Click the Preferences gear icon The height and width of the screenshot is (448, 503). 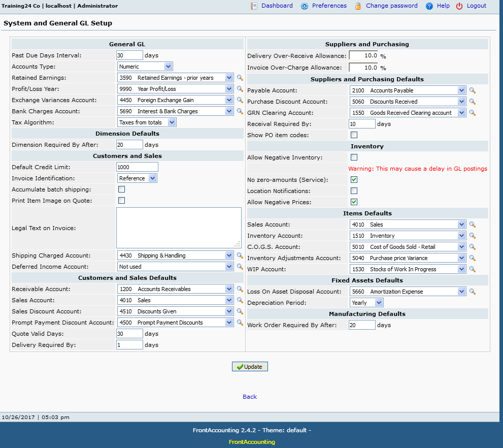305,6
